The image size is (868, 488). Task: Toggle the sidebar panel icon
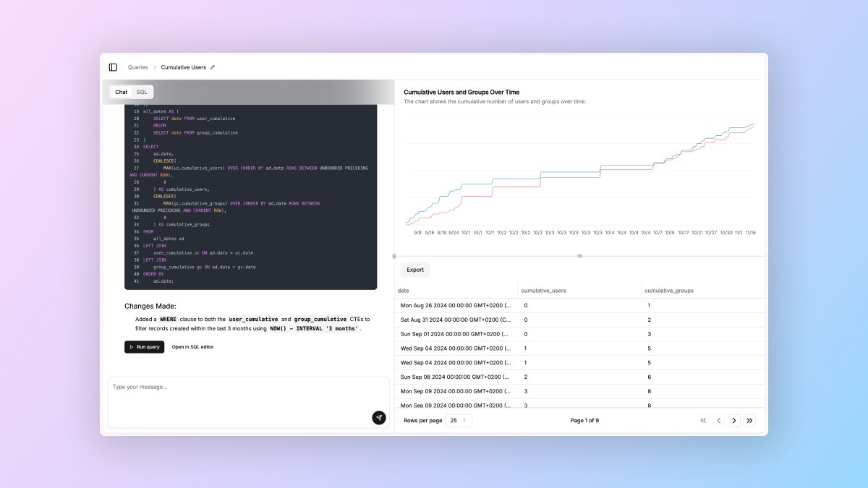pyautogui.click(x=113, y=67)
